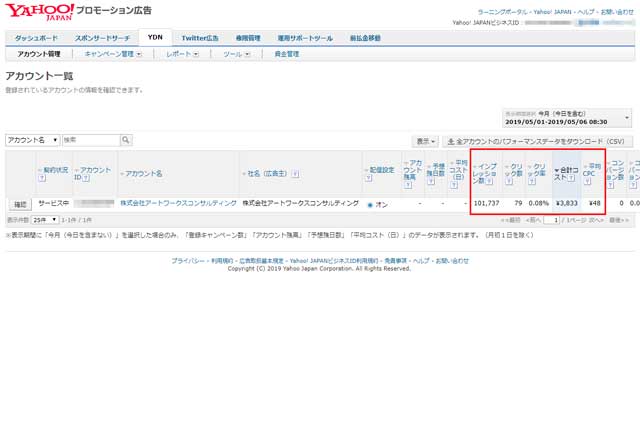Sort by インプレッション数 column header
The image size is (640, 427).
click(x=485, y=173)
